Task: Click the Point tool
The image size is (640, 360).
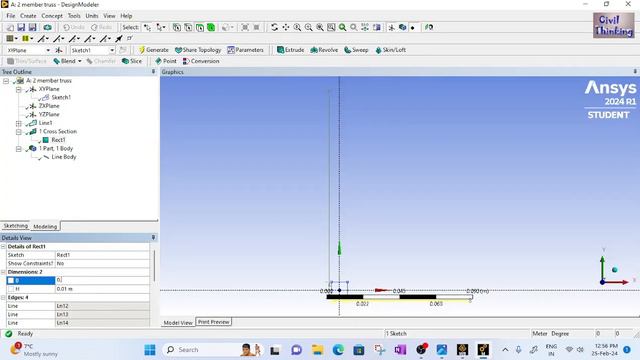Action: pos(166,61)
